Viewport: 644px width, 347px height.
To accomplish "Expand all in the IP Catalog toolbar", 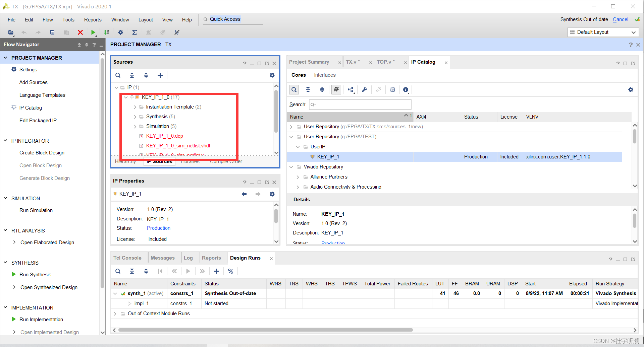I will point(322,90).
